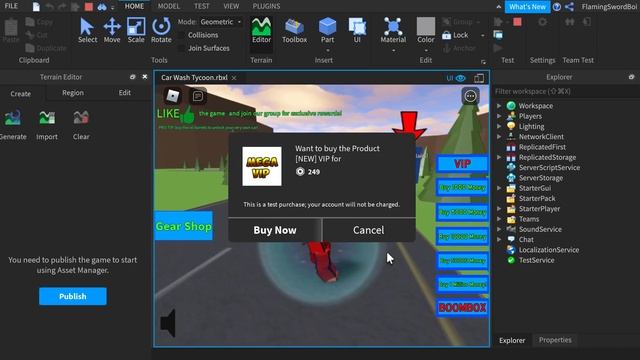Image resolution: width=640 pixels, height=360 pixels.
Task: Click the red VIP game button
Action: tap(462, 164)
